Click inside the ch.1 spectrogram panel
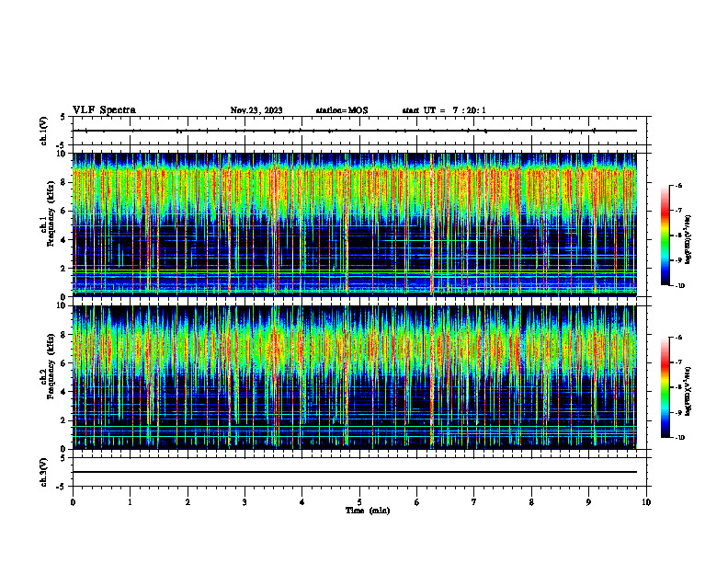The width and height of the screenshot is (728, 563). [355, 224]
